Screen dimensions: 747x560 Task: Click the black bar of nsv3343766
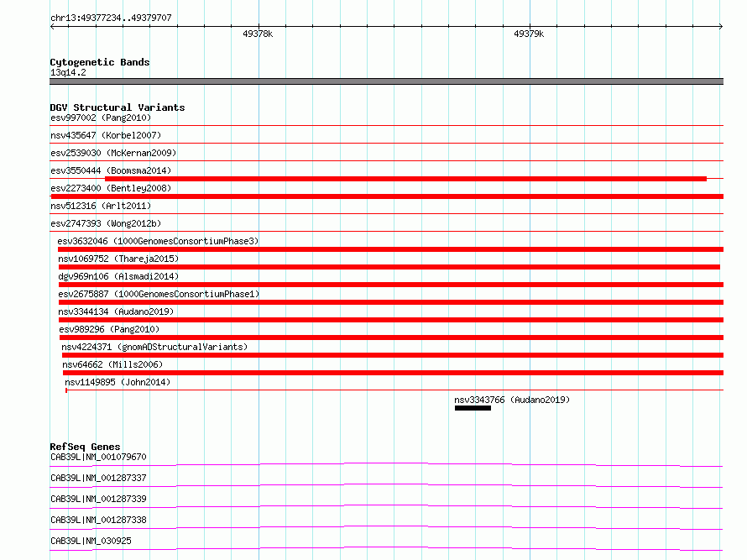(473, 408)
